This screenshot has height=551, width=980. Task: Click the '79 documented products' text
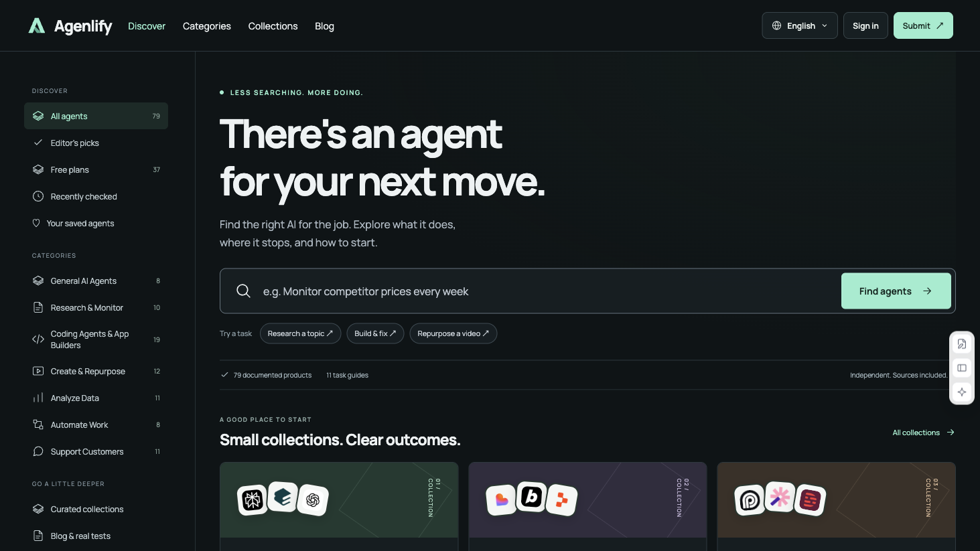point(273,375)
